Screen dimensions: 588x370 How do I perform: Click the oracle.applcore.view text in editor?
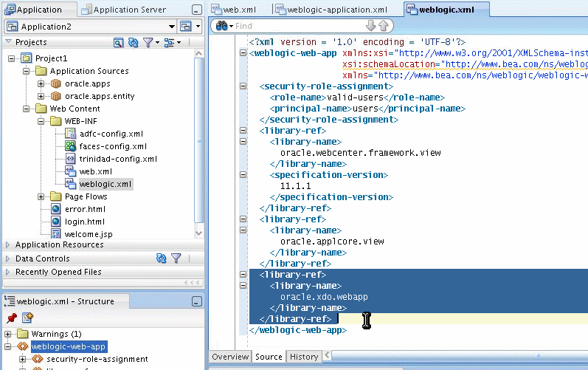pyautogui.click(x=332, y=241)
